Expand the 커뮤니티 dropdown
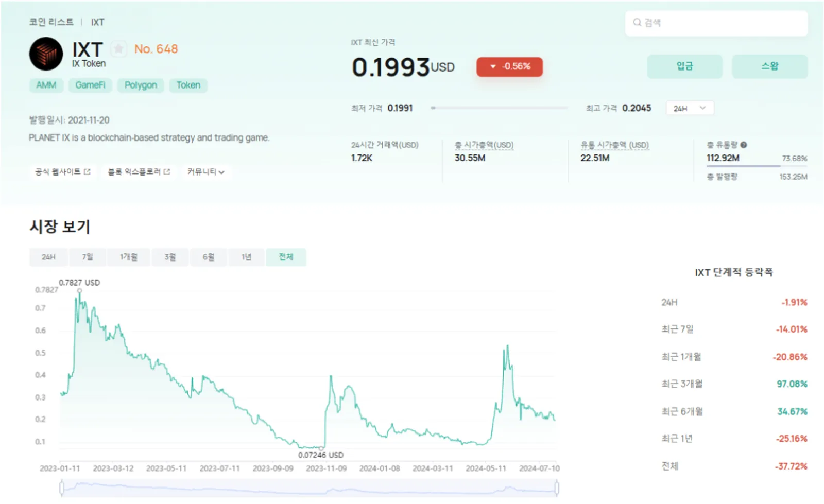824x504 pixels. [x=205, y=171]
